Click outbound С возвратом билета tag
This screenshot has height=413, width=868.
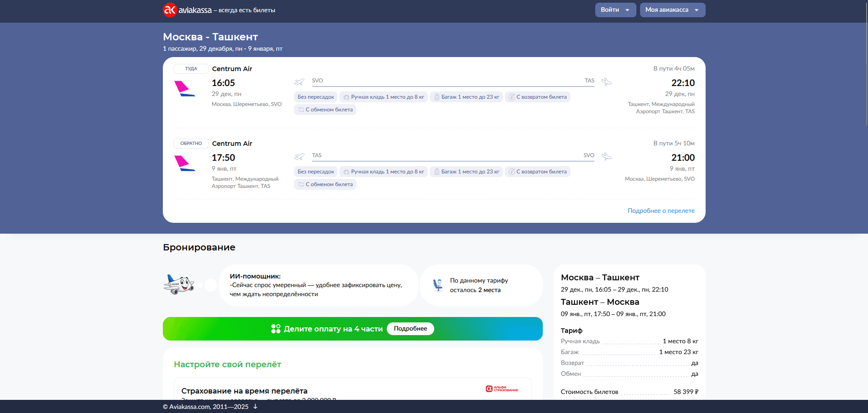pyautogui.click(x=537, y=97)
